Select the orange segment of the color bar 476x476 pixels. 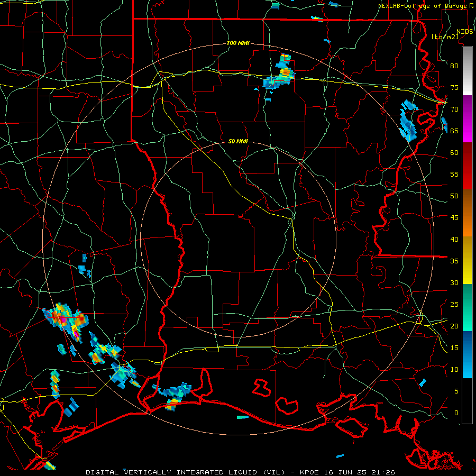467,225
